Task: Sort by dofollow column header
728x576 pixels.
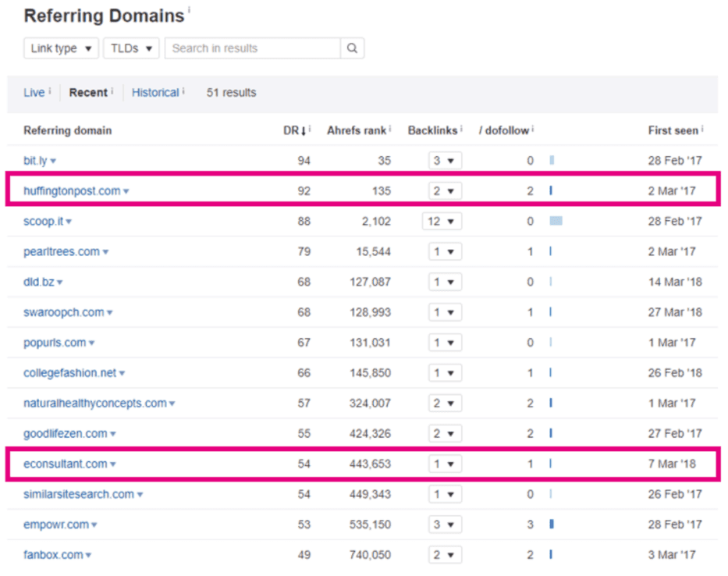Action: click(x=504, y=130)
